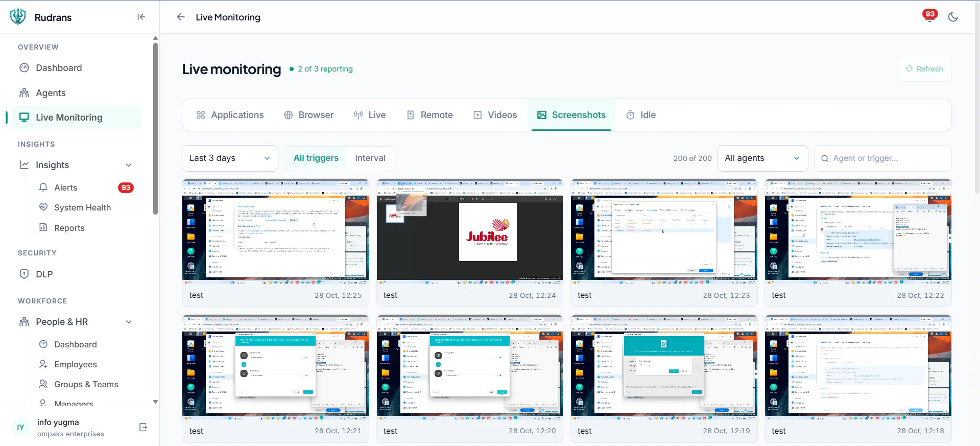Viewport: 980px width, 446px height.
Task: Switch to the Videos tab
Action: tap(495, 115)
